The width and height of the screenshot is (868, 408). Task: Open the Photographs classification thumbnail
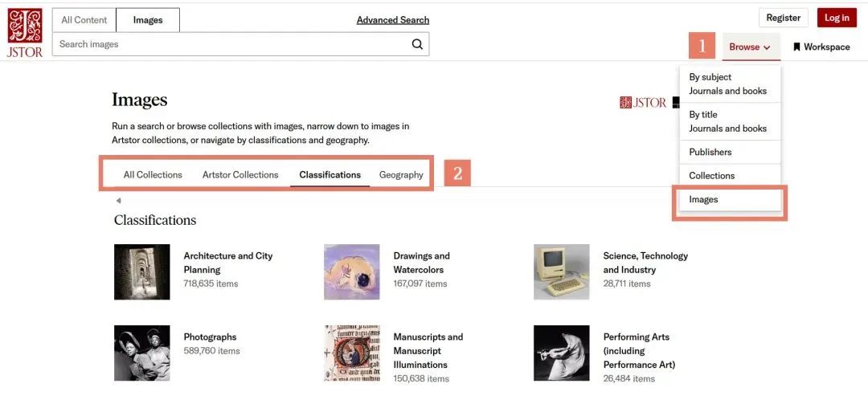(142, 353)
